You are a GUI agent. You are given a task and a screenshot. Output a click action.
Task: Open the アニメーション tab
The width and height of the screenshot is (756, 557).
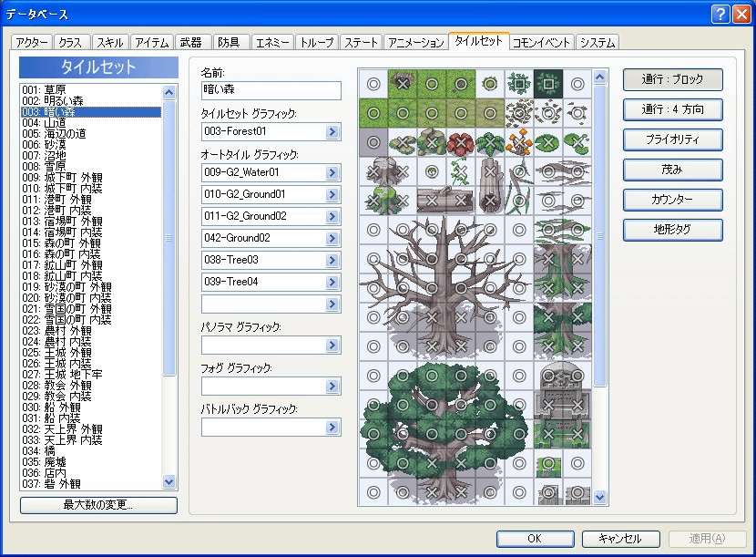[x=415, y=43]
